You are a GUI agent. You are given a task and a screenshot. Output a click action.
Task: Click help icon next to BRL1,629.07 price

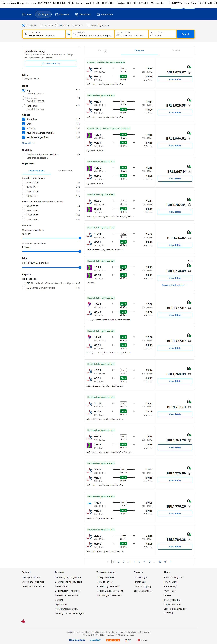[x=189, y=72]
